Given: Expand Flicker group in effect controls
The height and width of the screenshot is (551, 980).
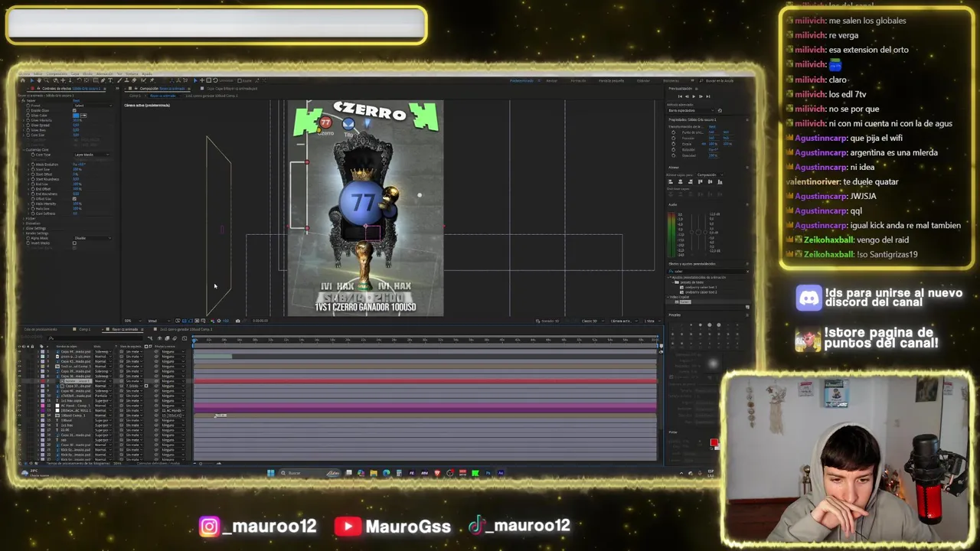Looking at the screenshot, I should 24,219.
